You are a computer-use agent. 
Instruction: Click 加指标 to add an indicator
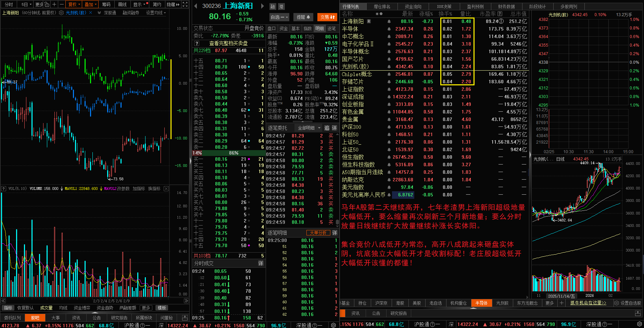click(139, 189)
